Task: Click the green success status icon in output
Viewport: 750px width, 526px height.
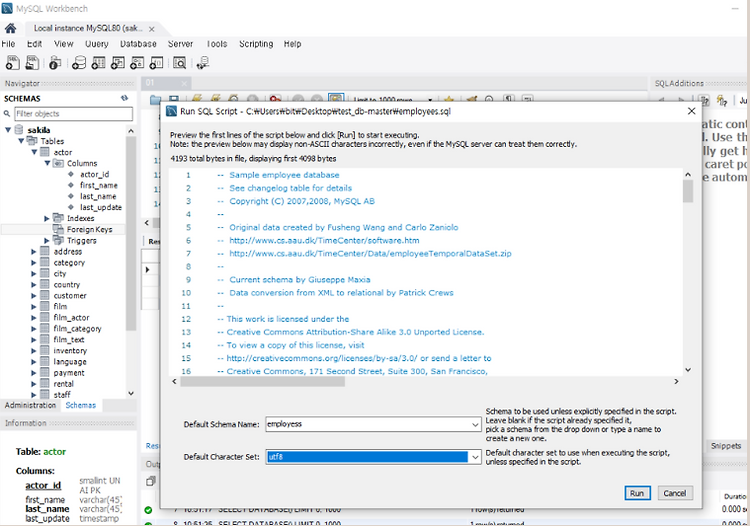Action: (148, 510)
